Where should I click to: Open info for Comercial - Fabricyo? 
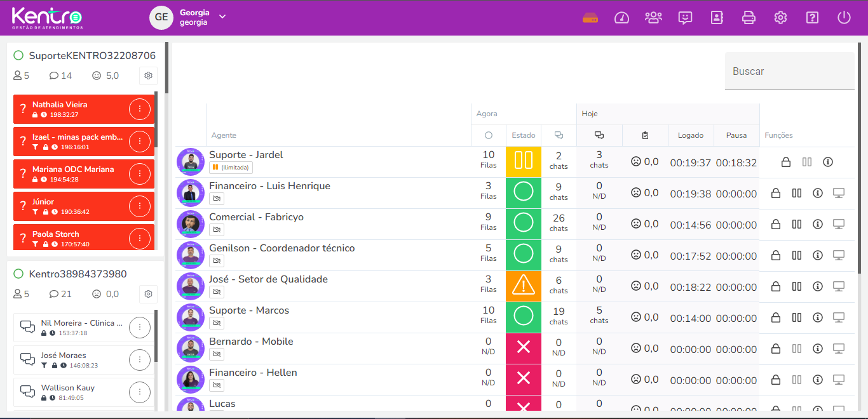tap(818, 224)
